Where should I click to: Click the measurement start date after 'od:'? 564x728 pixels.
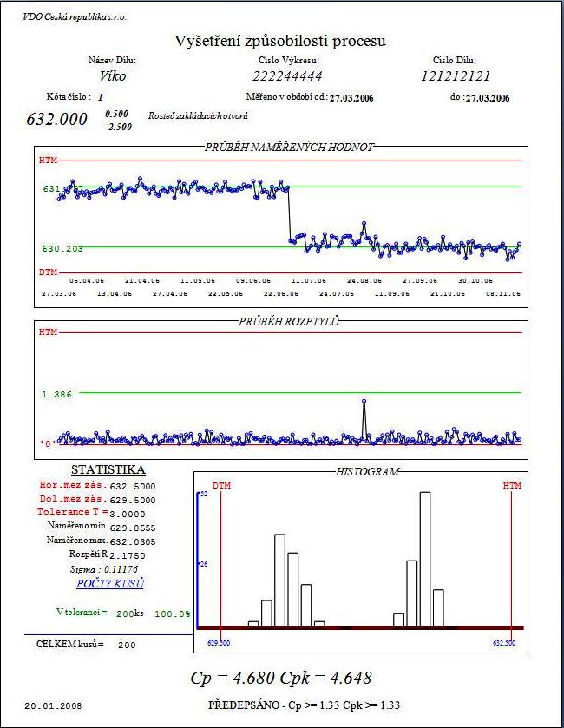(x=351, y=98)
